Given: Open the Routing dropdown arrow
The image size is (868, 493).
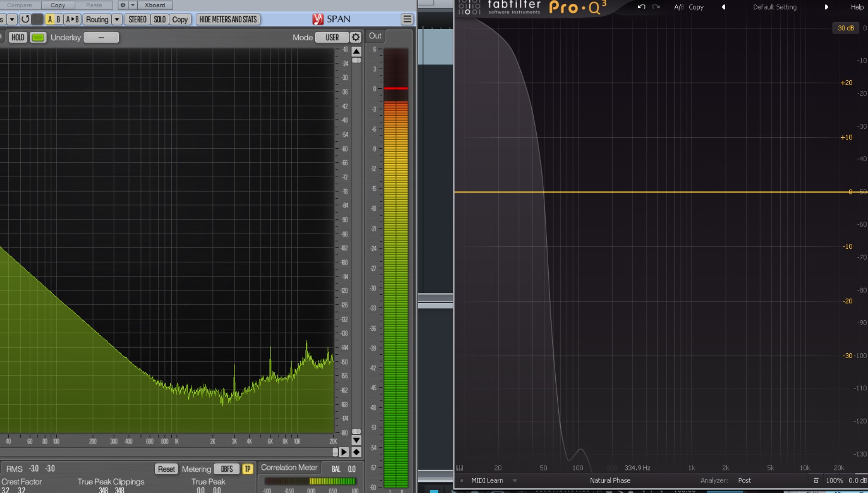Looking at the screenshot, I should click(x=117, y=19).
